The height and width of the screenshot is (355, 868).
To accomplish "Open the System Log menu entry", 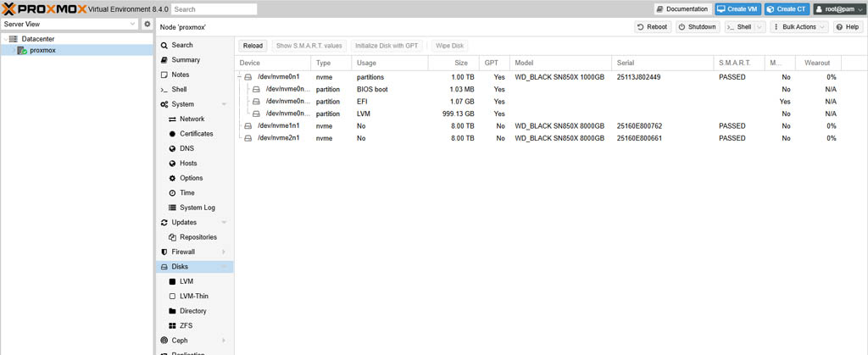I will tap(194, 208).
